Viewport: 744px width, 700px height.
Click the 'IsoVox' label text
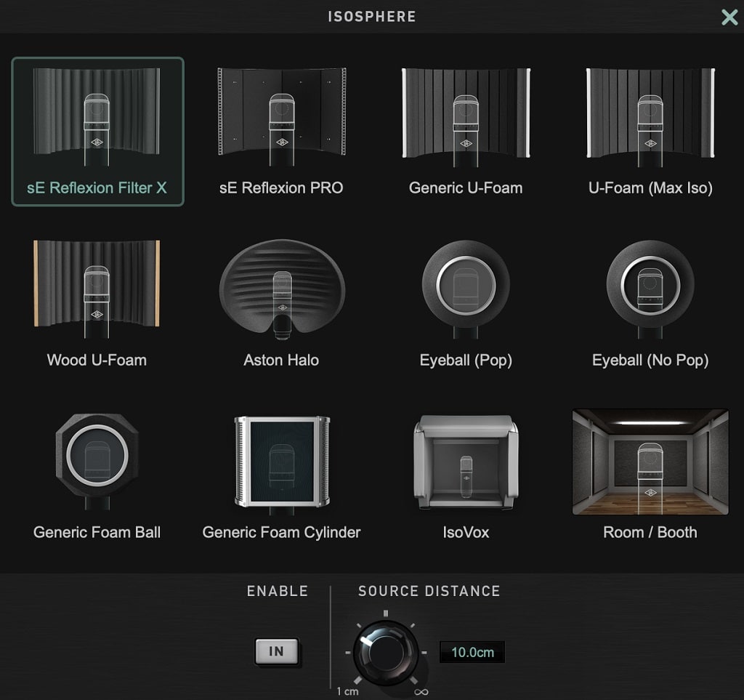(x=466, y=533)
